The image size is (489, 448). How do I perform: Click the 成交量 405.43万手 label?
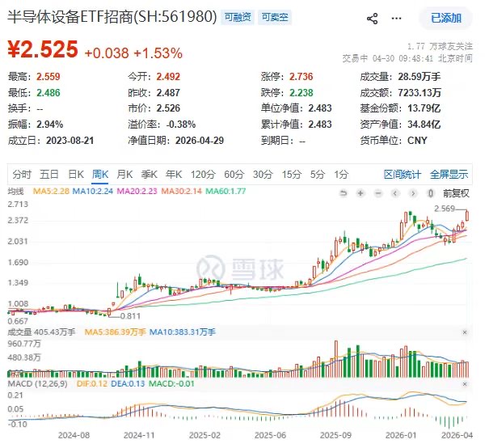pyautogui.click(x=41, y=332)
